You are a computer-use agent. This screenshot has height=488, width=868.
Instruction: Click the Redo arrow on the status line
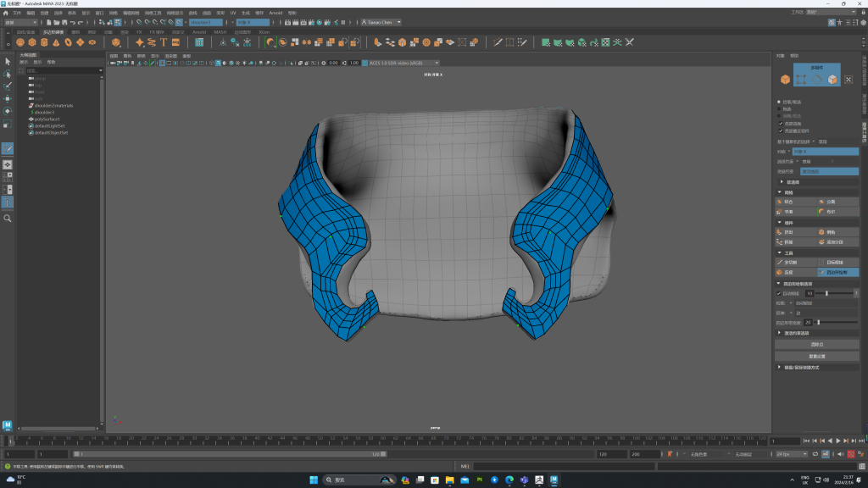click(81, 23)
